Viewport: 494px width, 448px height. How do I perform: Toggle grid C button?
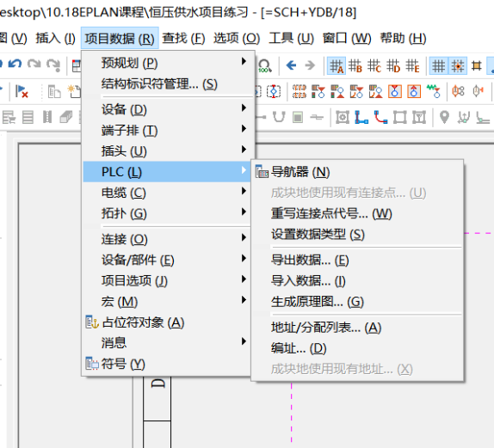coord(374,66)
